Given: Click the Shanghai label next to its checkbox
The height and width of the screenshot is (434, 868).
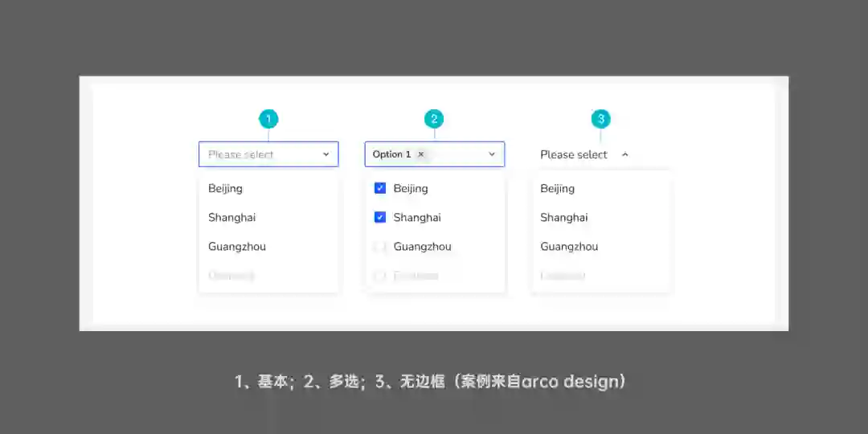Looking at the screenshot, I should (417, 218).
